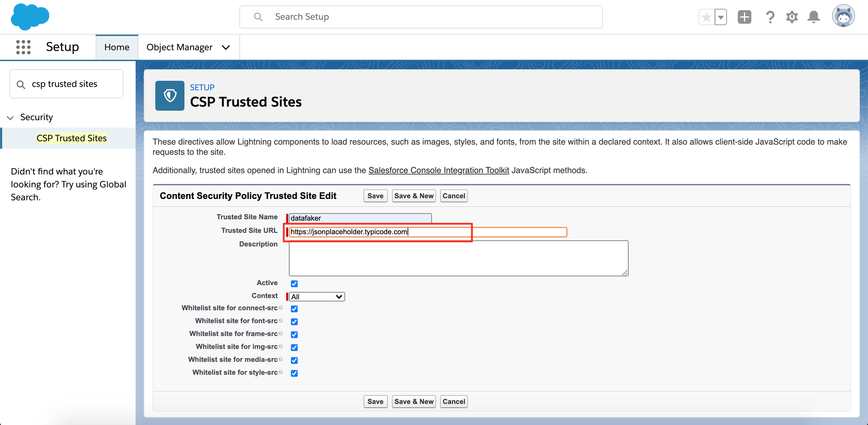Open the help question mark icon
The image size is (868, 425).
tap(770, 17)
